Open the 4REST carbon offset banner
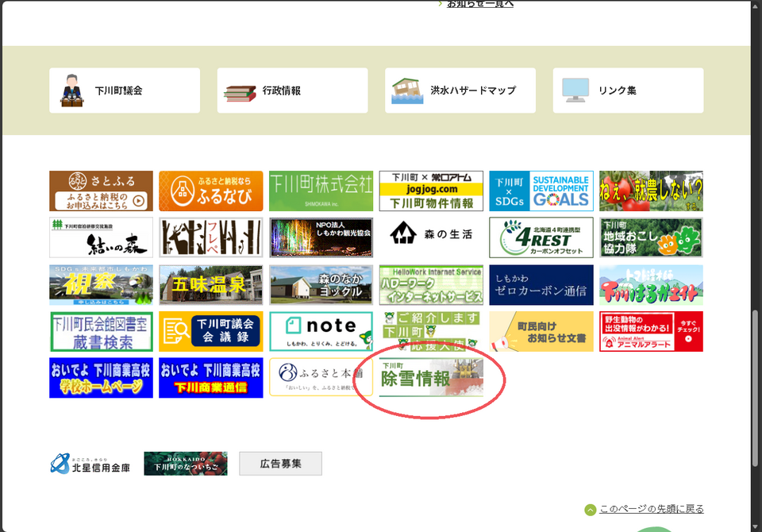Viewport: 762px width, 532px height. [541, 237]
